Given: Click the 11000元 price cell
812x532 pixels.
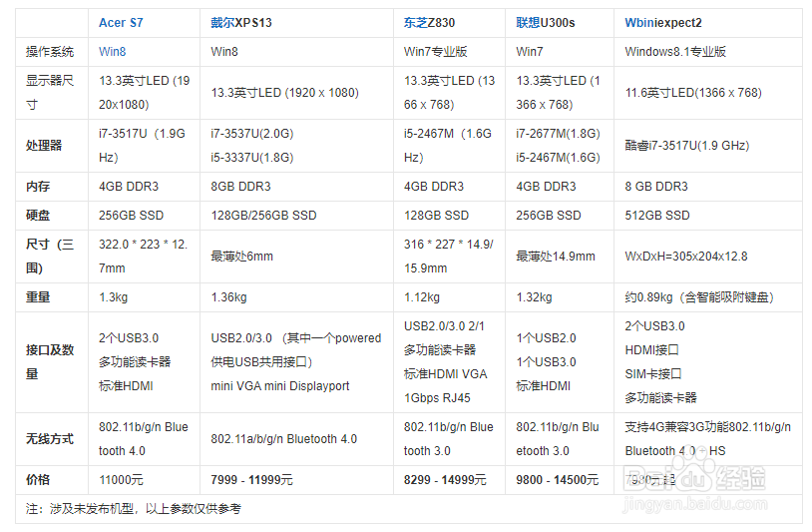Looking at the screenshot, I should pos(121,480).
